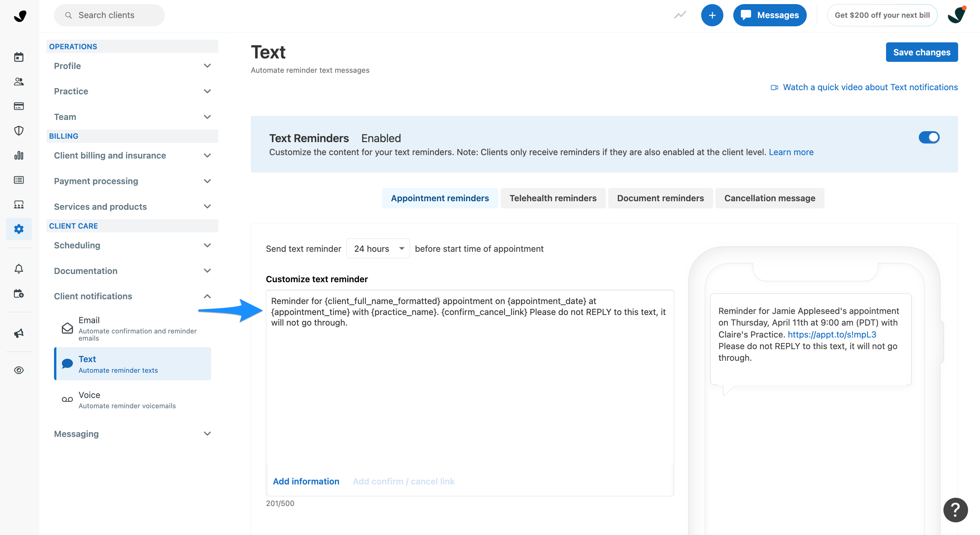This screenshot has width=980, height=535.
Task: Open the Analytics bar chart icon
Action: point(19,155)
